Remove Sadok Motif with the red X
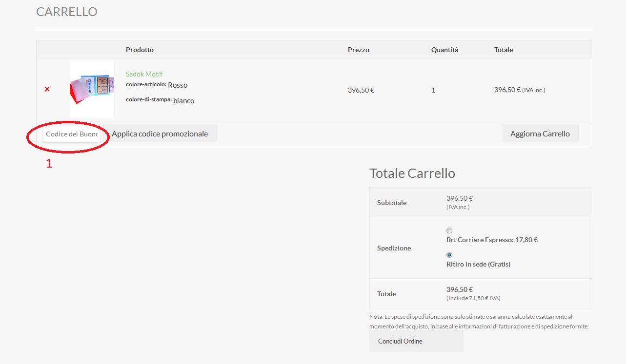This screenshot has width=626, height=364. 47,89
